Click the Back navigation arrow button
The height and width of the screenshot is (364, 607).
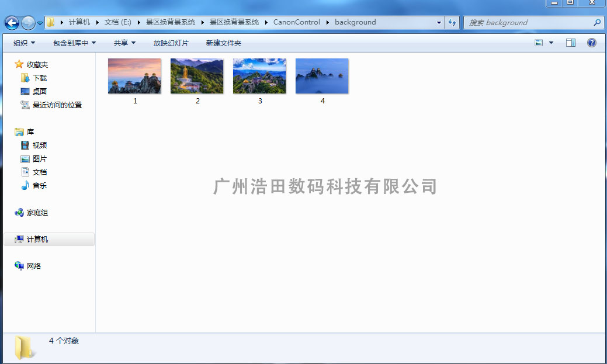point(12,23)
